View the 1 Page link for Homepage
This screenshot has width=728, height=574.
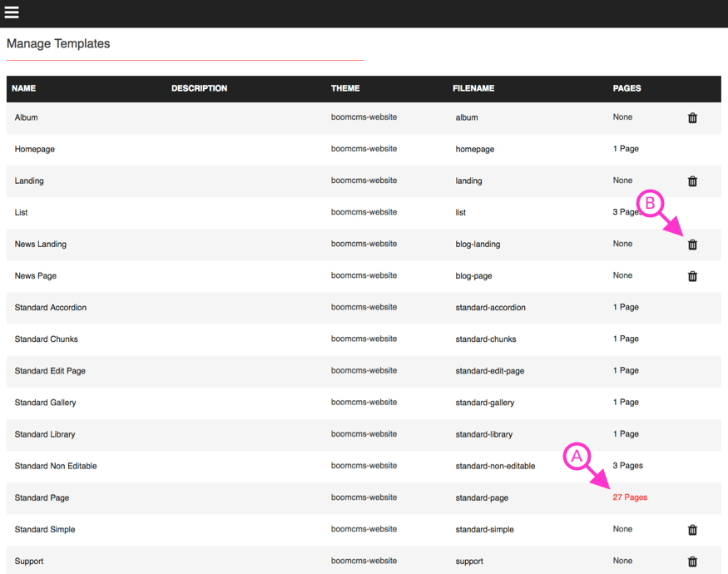tap(626, 149)
